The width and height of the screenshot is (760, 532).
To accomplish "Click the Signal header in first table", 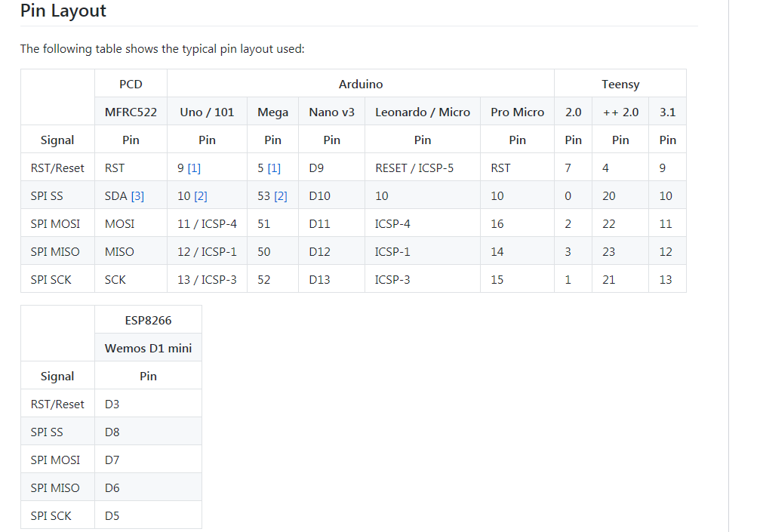I will click(57, 140).
